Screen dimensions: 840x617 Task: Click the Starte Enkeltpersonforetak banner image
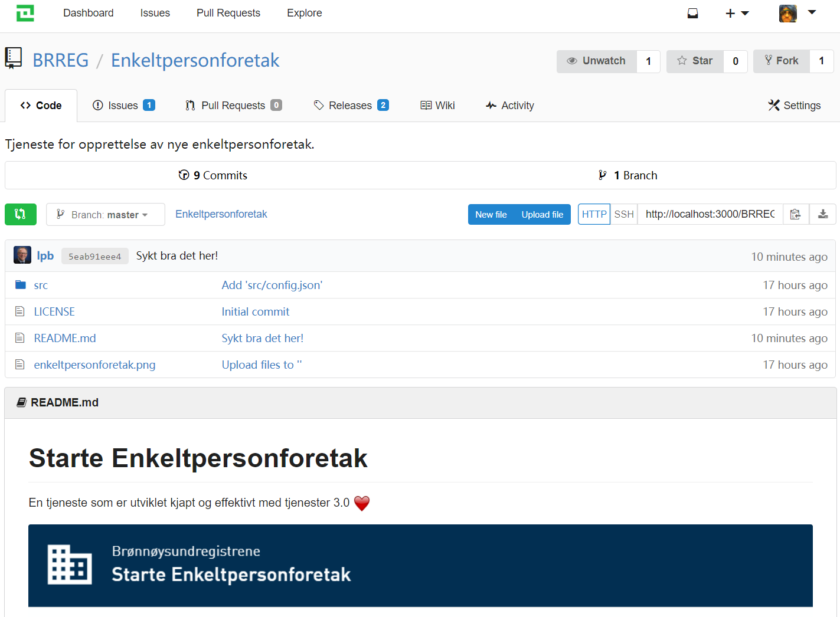click(x=420, y=566)
